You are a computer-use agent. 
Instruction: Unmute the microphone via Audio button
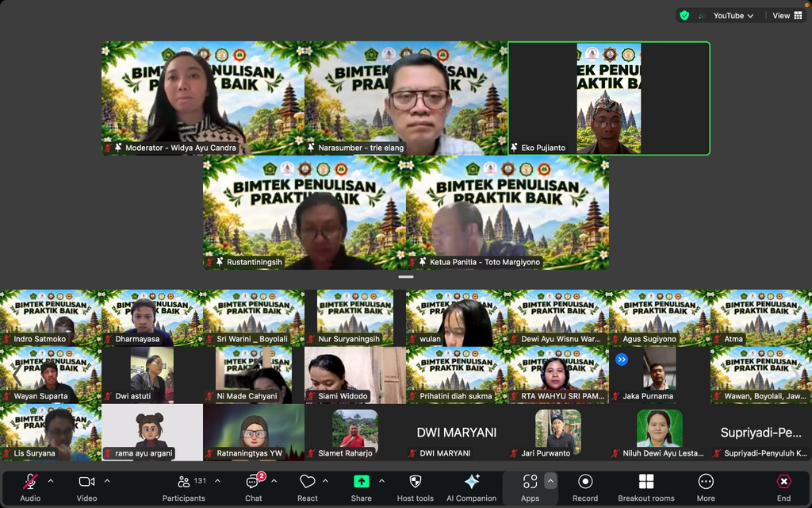(30, 488)
